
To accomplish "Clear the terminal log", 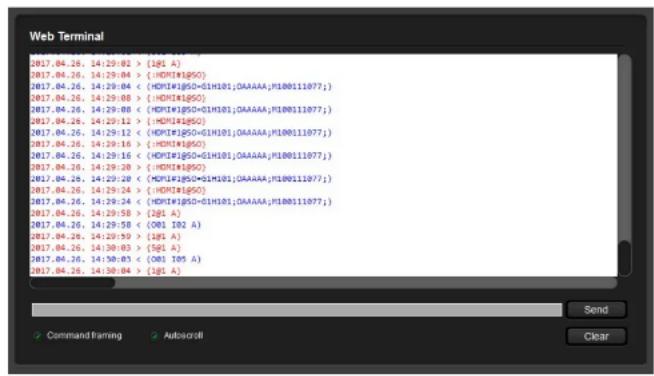I will click(596, 336).
